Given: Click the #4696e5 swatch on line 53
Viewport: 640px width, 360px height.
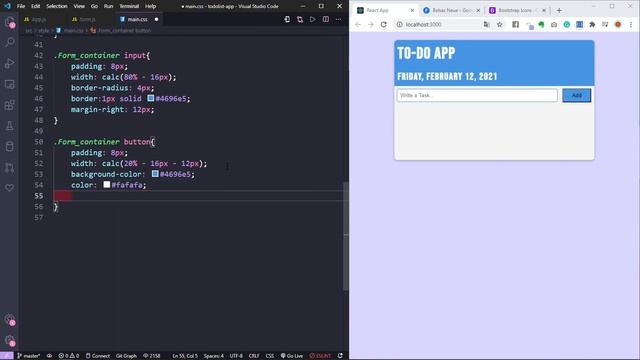Looking at the screenshot, I should [155, 174].
